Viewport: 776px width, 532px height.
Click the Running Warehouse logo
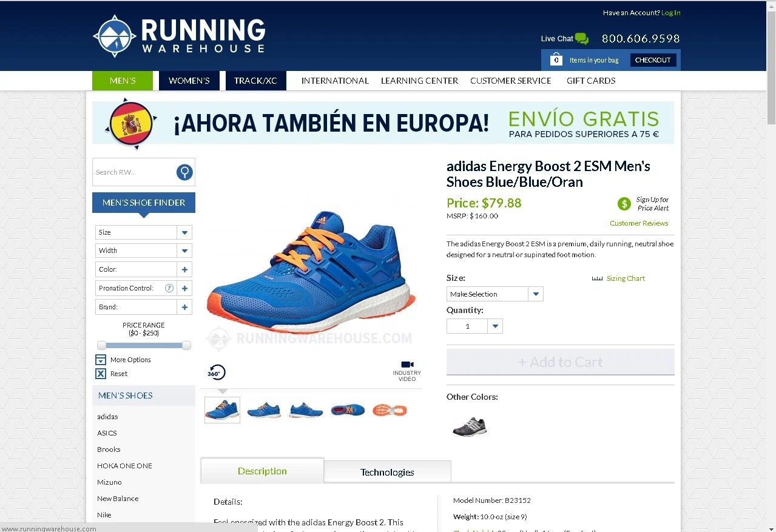pyautogui.click(x=179, y=36)
